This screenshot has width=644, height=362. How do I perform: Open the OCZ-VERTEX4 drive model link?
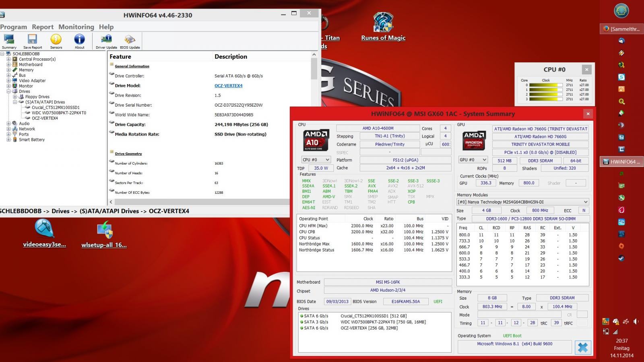[228, 86]
